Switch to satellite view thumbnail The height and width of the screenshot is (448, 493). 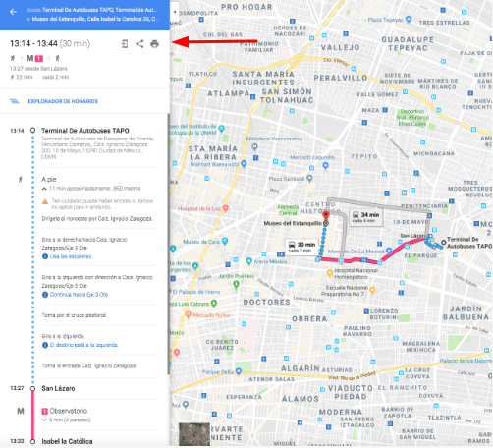[194, 434]
